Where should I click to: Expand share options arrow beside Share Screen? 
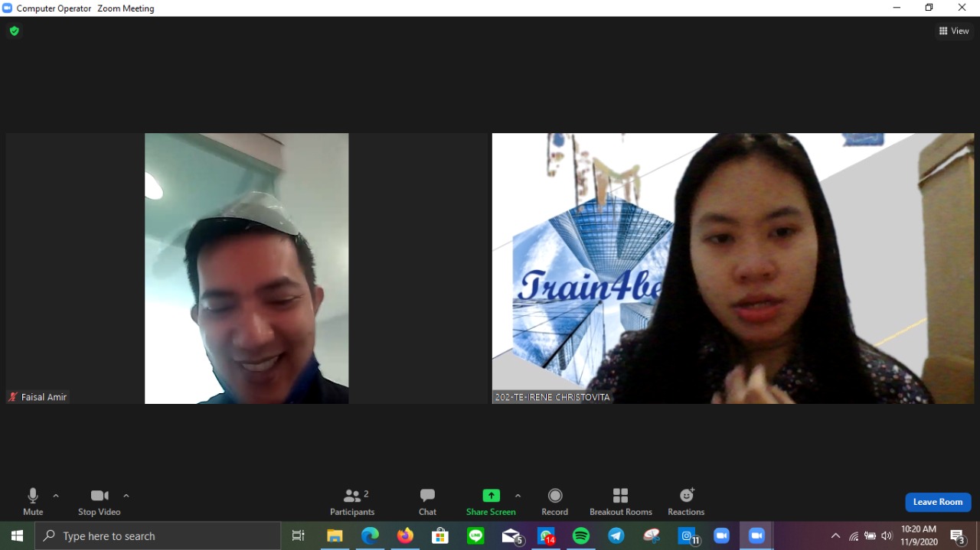click(518, 496)
